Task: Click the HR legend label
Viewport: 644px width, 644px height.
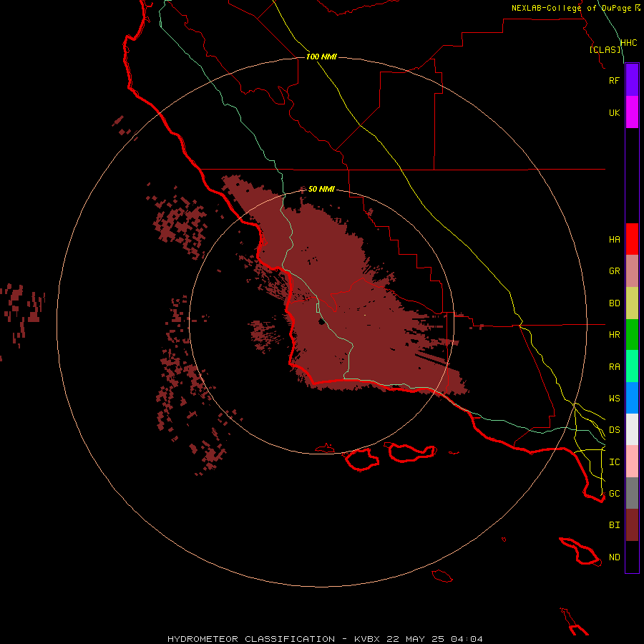Action: pyautogui.click(x=614, y=335)
